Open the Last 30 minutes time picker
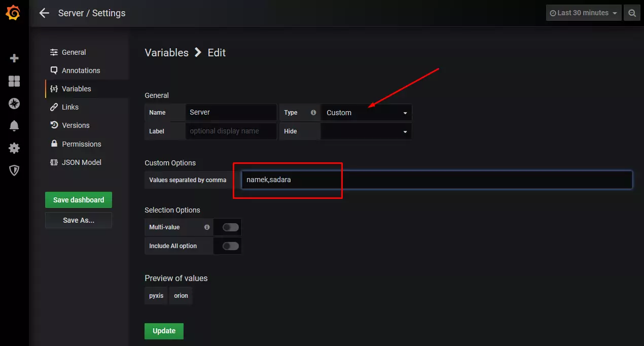This screenshot has height=346, width=644. [584, 13]
